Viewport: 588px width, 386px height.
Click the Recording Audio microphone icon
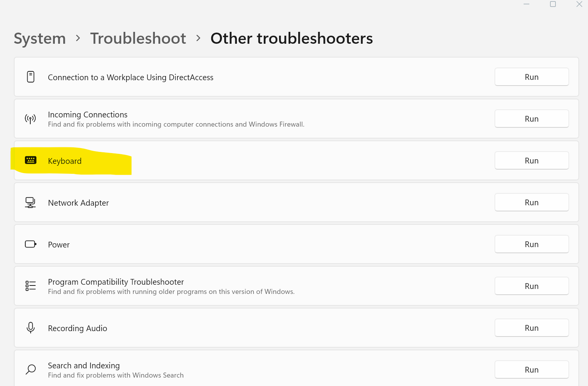(x=31, y=328)
